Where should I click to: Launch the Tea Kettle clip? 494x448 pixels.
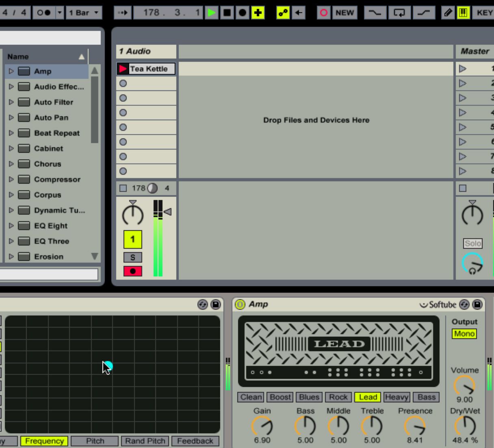pyautogui.click(x=123, y=69)
